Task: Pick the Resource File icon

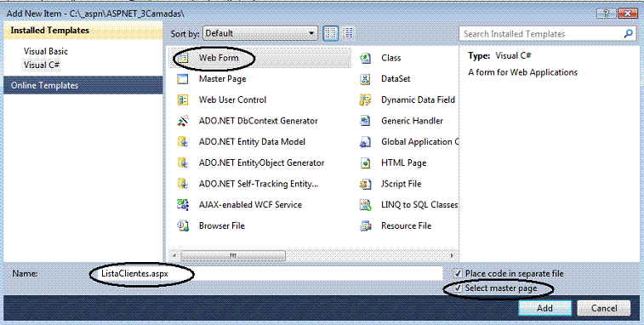Action: [x=365, y=225]
